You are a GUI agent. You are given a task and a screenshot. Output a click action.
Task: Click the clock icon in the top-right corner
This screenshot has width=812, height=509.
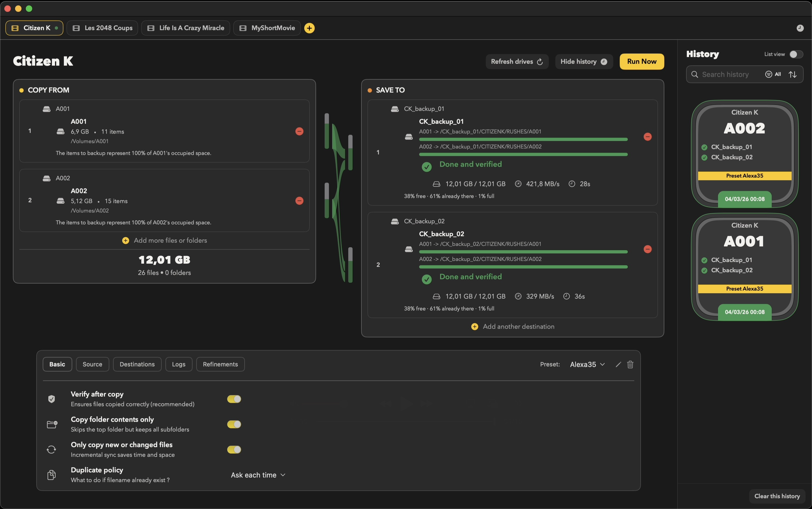(800, 28)
